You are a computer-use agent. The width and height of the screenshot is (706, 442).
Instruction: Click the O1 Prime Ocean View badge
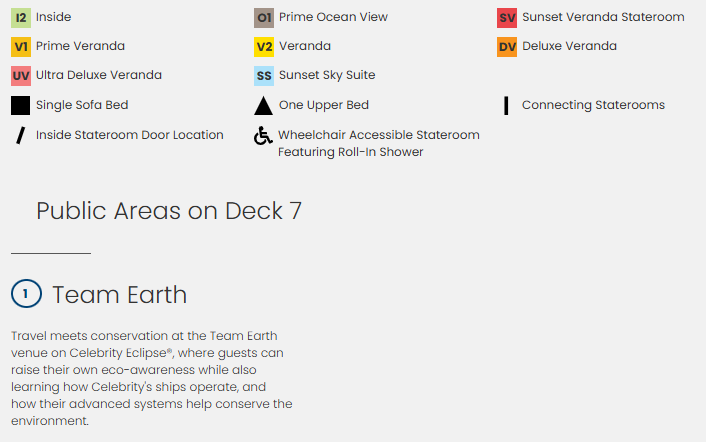[x=264, y=17]
